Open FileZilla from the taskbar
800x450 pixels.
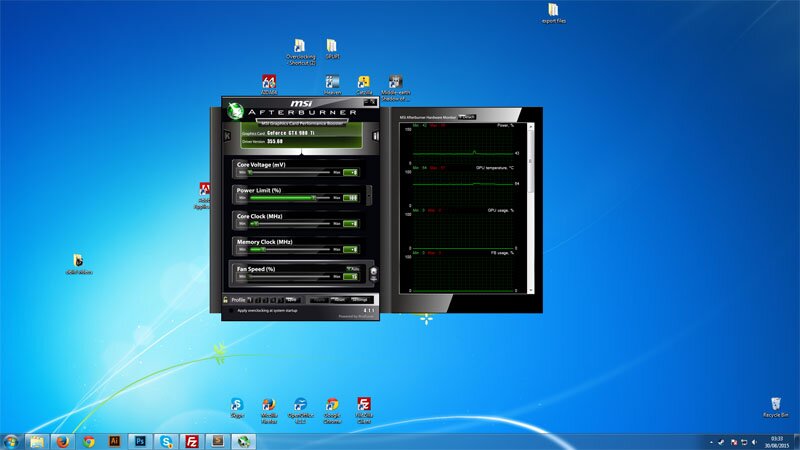(192, 441)
